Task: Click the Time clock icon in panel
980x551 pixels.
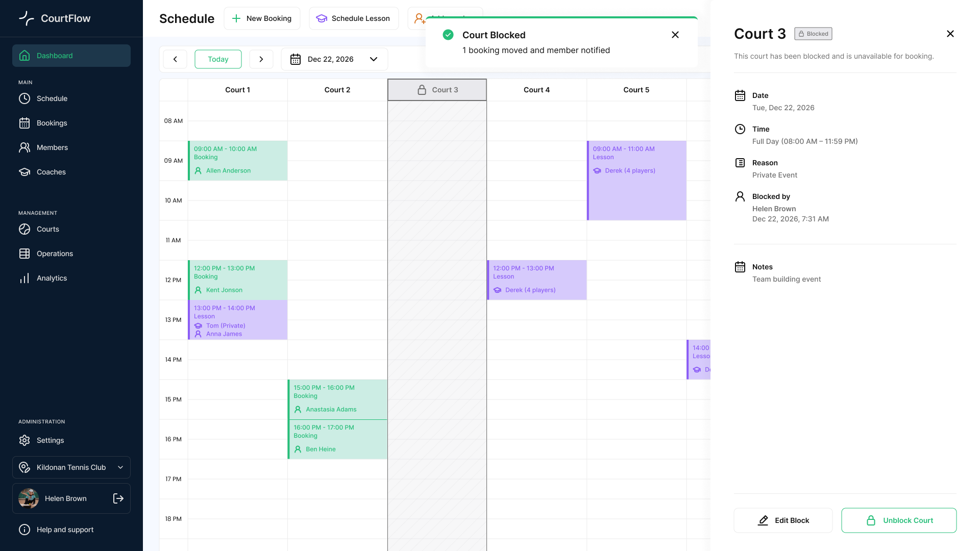Action: 740,129
